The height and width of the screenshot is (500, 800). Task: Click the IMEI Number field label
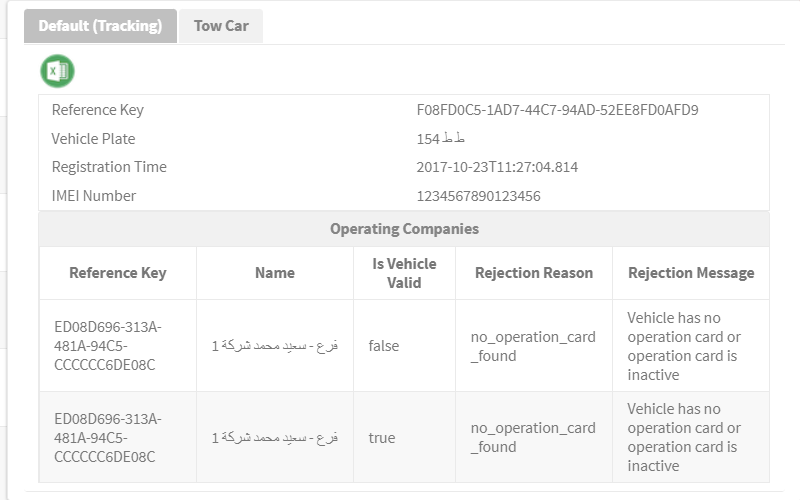(94, 196)
